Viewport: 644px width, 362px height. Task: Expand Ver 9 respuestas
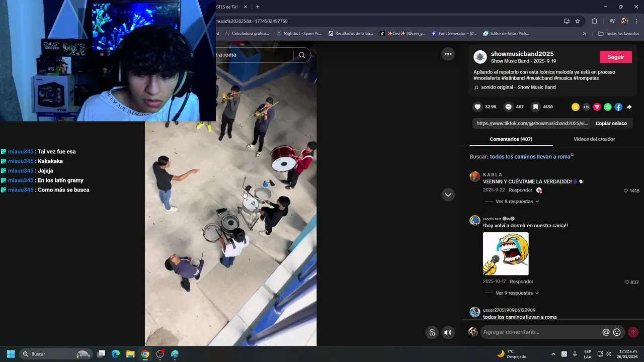517,293
